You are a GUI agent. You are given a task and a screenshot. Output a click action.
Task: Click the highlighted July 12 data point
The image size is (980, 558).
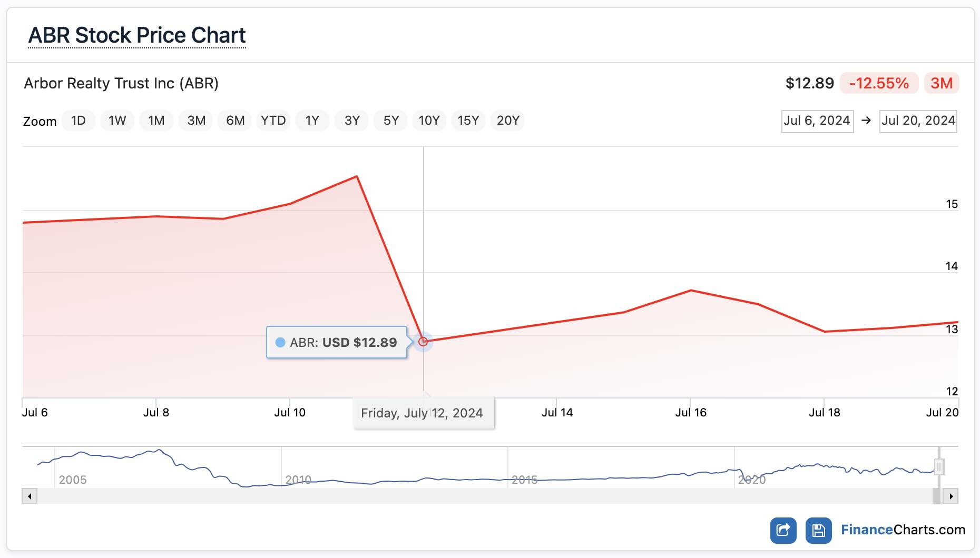423,342
